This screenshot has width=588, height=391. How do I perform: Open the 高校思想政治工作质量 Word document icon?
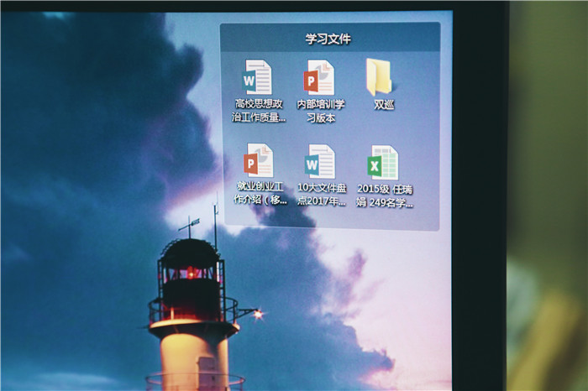click(256, 77)
